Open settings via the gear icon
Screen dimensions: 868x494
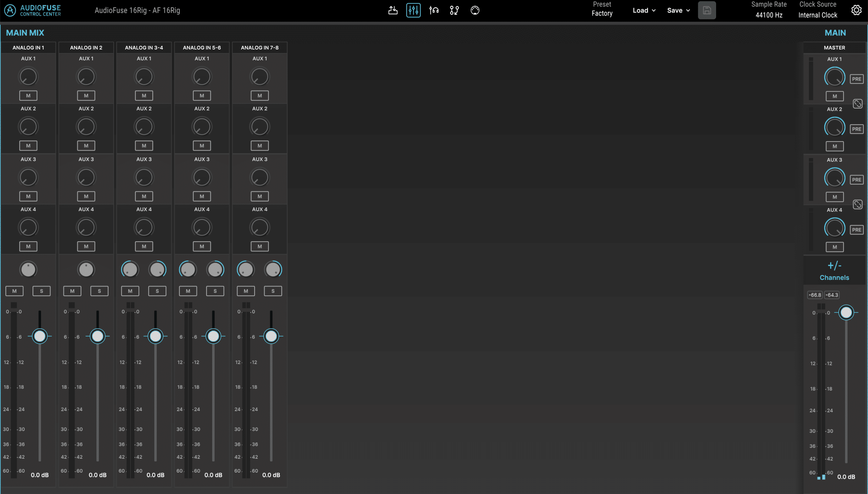coord(856,10)
